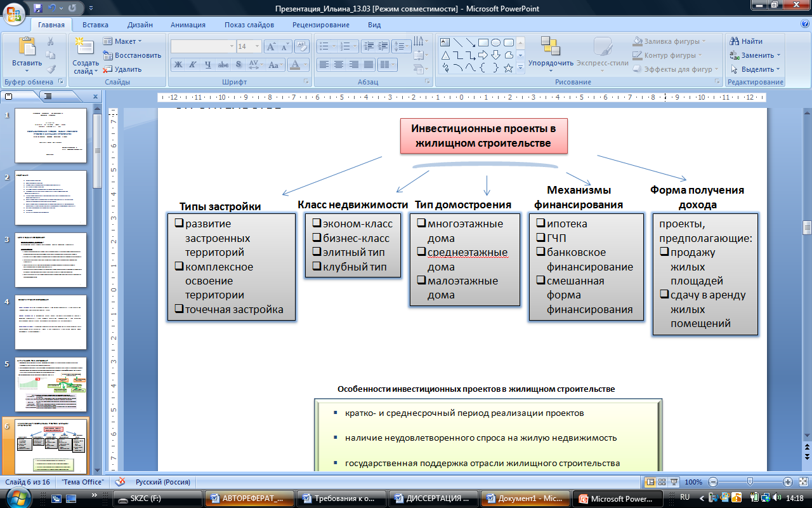
Task: Increase list indent level
Action: [x=383, y=46]
